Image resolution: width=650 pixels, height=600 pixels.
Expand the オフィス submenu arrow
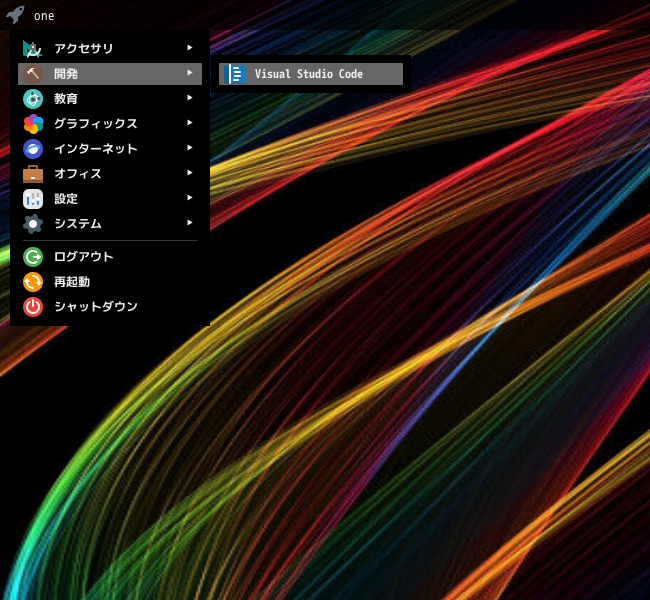tap(189, 172)
